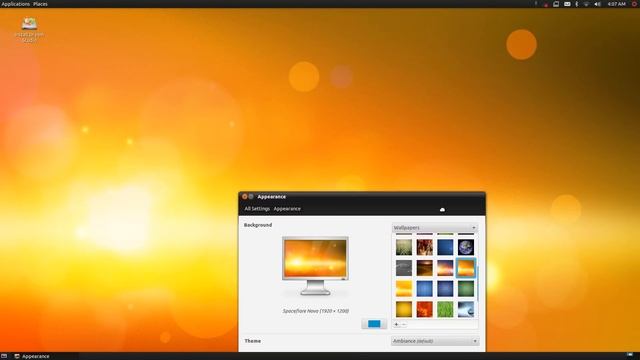Open the Applications menu in top panel
The height and width of the screenshot is (360, 640).
(x=16, y=4)
